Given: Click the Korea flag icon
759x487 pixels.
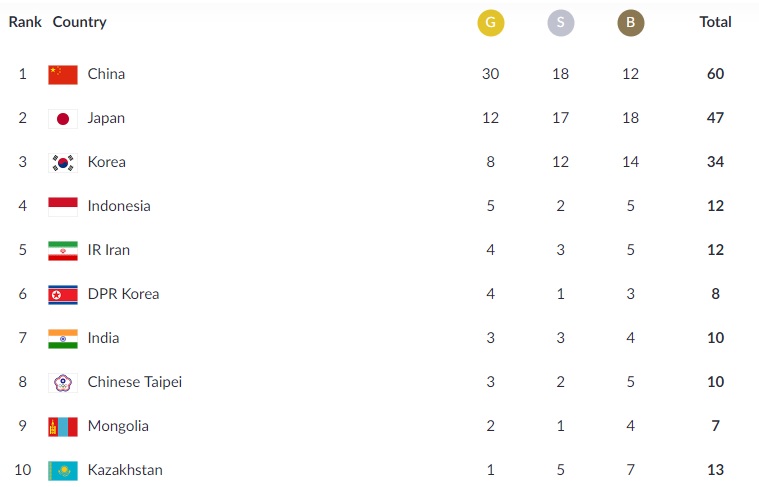Looking at the screenshot, I should [63, 163].
